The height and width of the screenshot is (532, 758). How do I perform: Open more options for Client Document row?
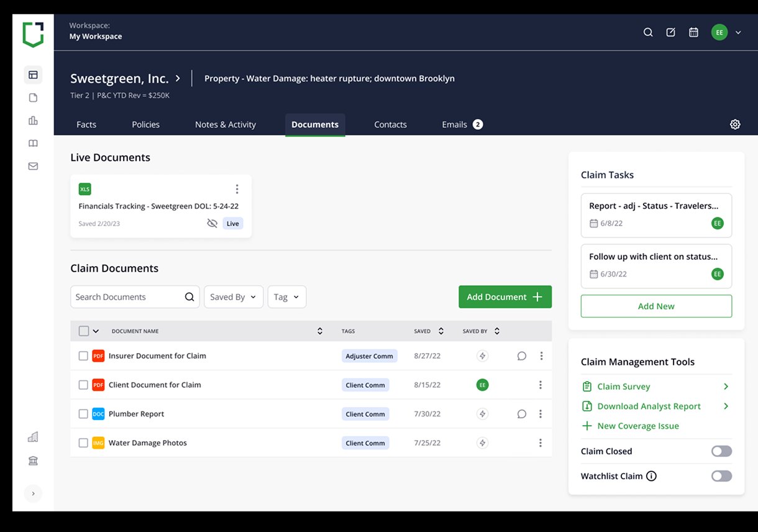(541, 385)
